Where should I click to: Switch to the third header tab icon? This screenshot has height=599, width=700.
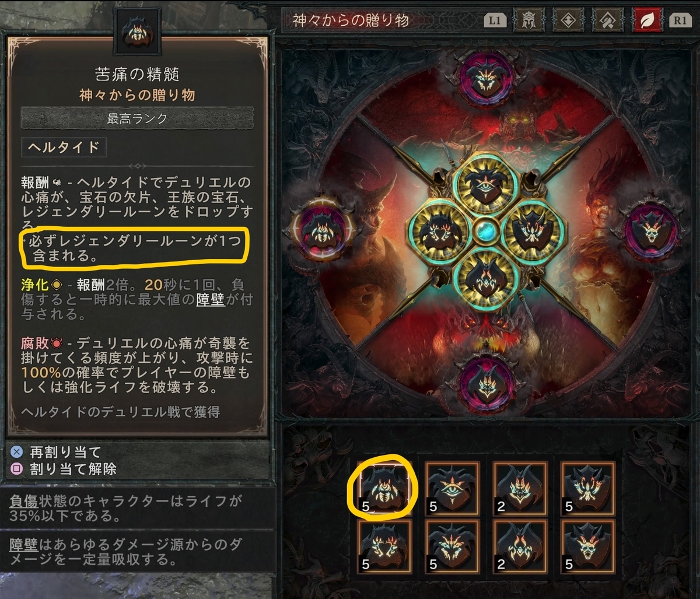608,21
